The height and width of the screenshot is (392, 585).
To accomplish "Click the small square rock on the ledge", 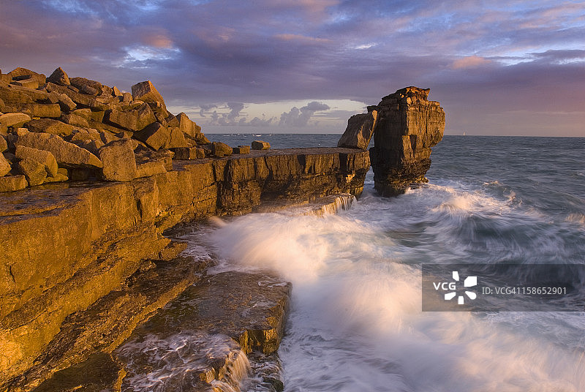I will click(x=260, y=145).
